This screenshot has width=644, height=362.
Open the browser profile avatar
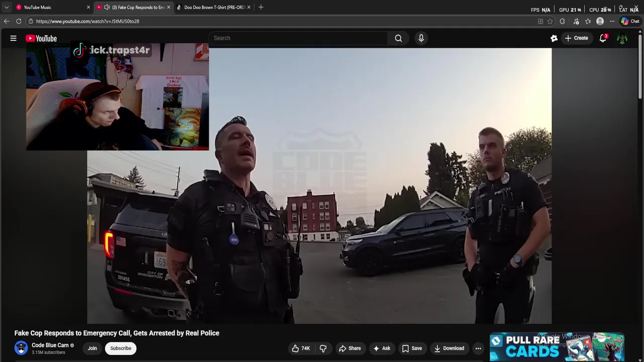pos(600,21)
